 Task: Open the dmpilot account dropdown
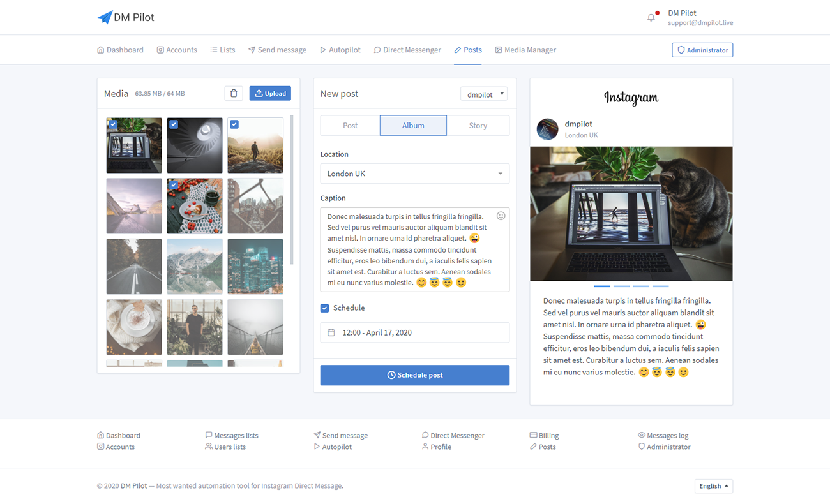[x=484, y=94]
